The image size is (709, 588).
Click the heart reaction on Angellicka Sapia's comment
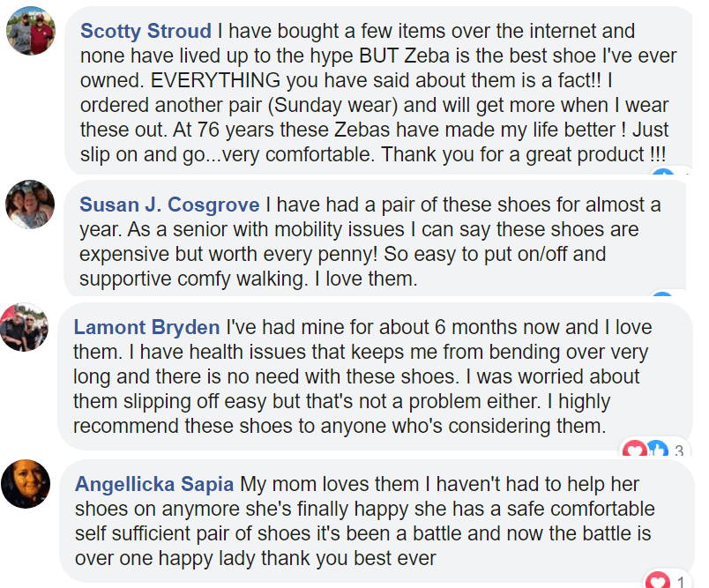(x=657, y=580)
